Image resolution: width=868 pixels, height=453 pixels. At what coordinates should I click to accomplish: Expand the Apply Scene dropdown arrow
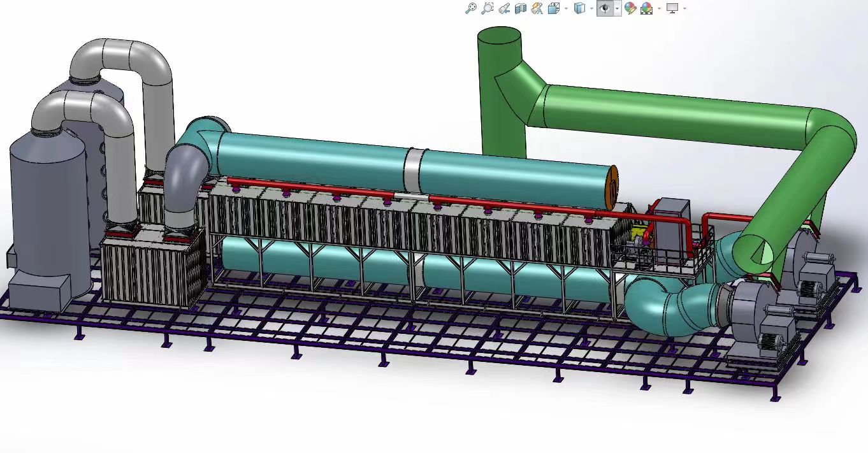[659, 9]
